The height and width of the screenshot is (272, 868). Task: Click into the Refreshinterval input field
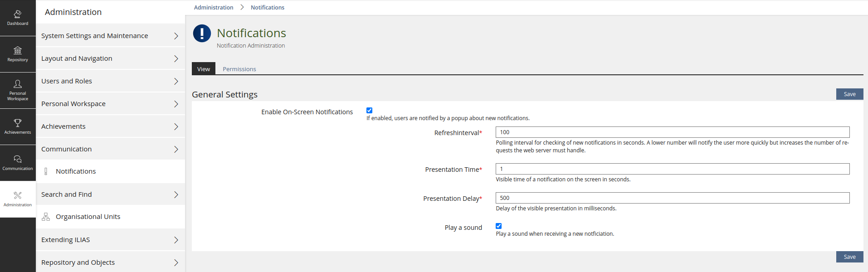click(672, 132)
